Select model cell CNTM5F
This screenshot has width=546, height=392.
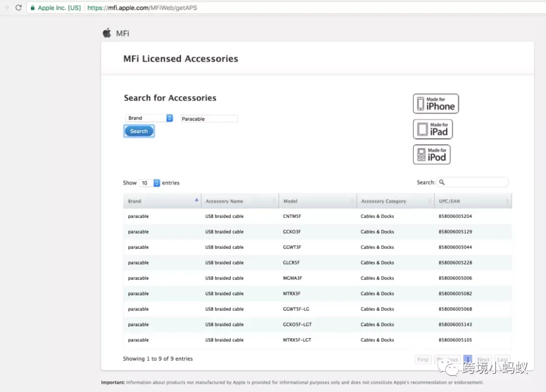coord(292,216)
